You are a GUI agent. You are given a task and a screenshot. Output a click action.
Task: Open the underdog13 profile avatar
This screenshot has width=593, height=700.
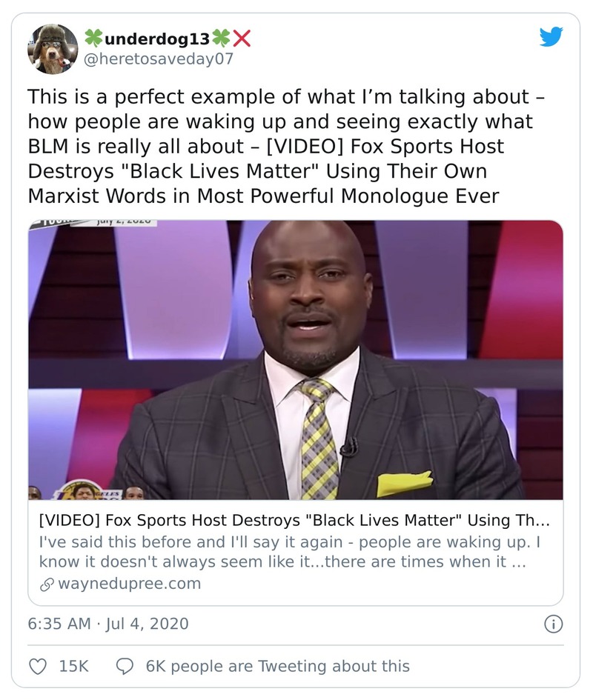pyautogui.click(x=53, y=48)
